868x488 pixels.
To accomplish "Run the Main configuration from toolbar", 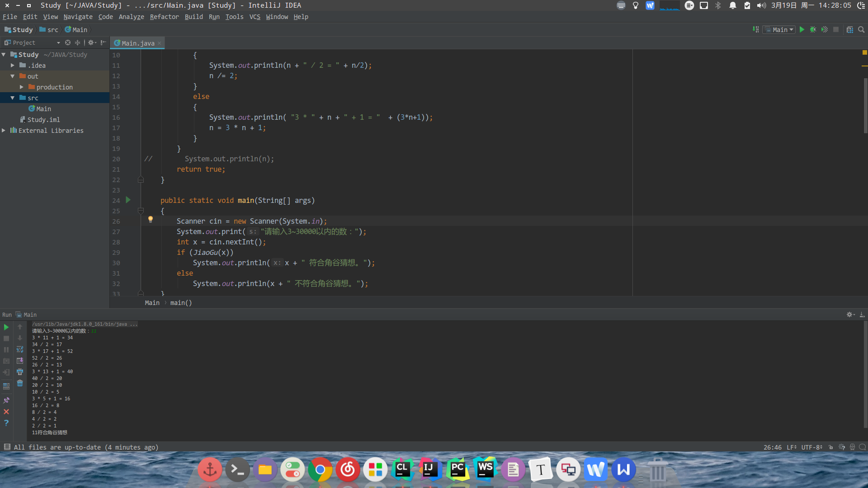I will coord(802,29).
